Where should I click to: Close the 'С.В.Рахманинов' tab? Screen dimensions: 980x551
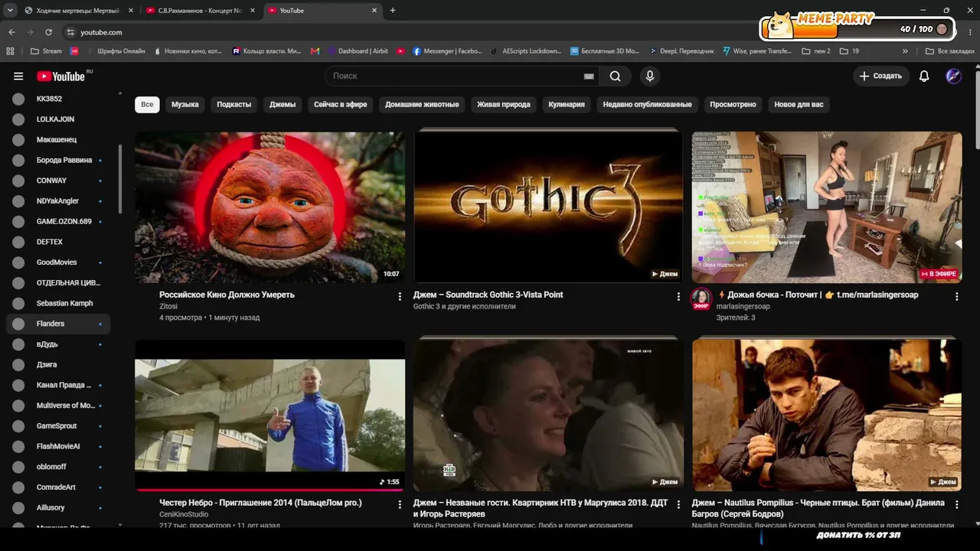pos(253,11)
